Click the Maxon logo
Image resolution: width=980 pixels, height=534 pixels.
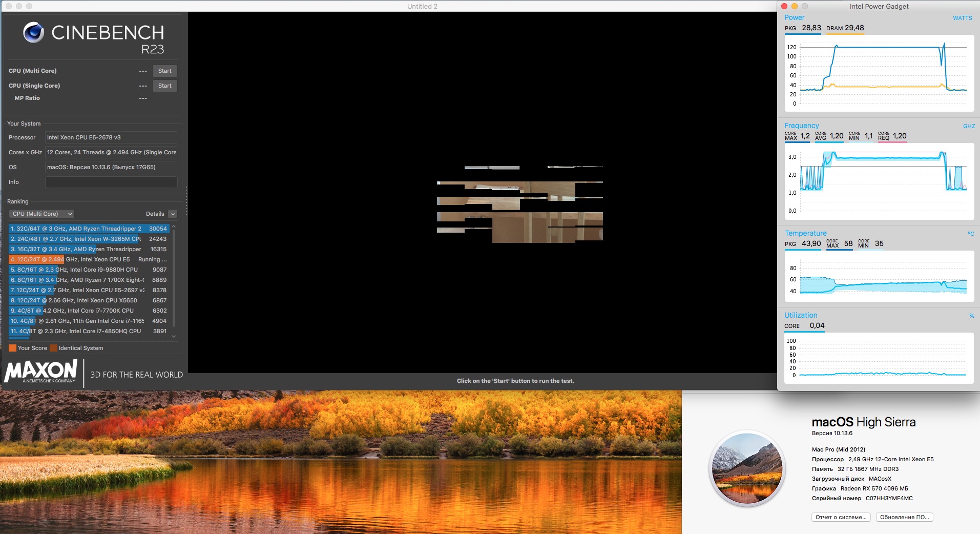point(41,371)
